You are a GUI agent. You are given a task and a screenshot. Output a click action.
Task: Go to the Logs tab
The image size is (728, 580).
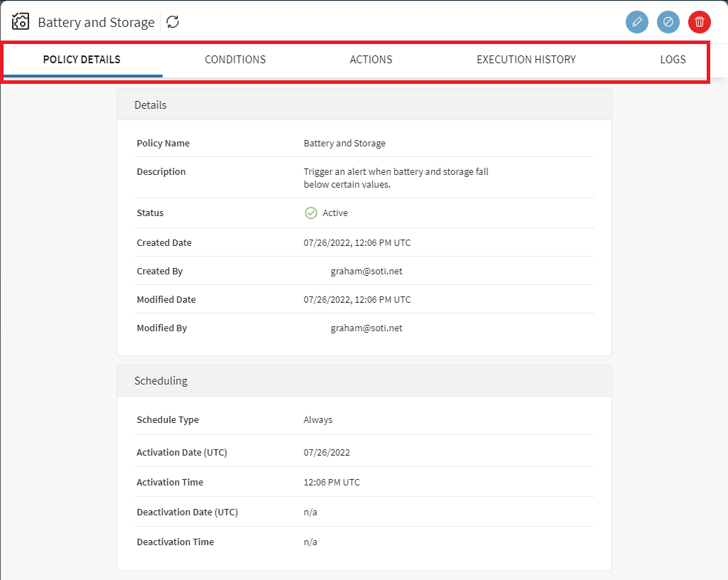673,60
